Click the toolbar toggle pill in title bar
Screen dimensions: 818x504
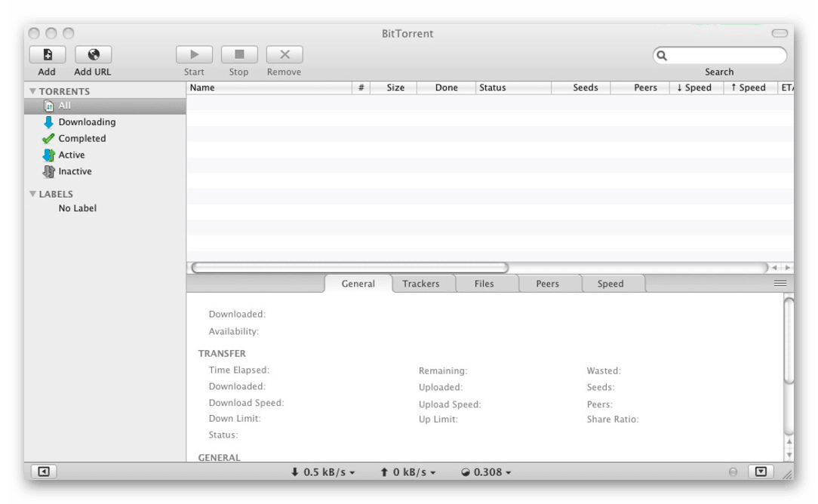pyautogui.click(x=780, y=33)
